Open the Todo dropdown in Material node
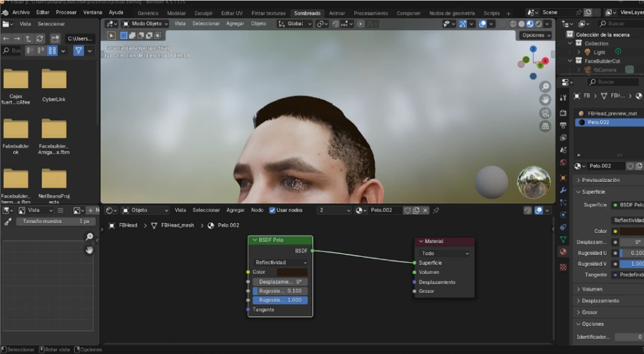This screenshot has width=644, height=354. (444, 253)
